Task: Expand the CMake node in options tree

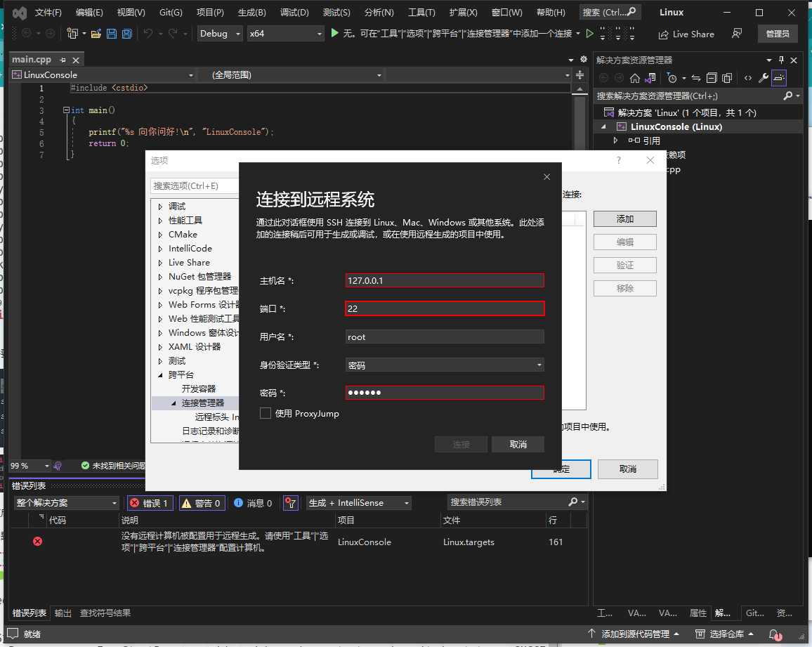Action: [161, 235]
